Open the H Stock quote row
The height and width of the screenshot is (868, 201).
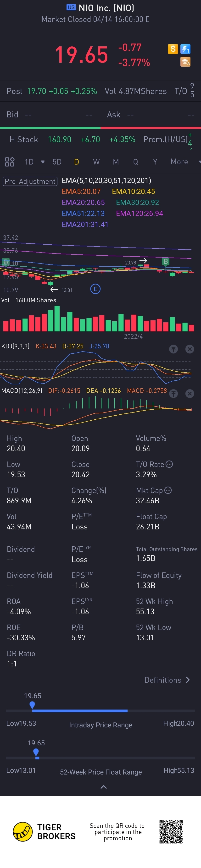pos(100,139)
